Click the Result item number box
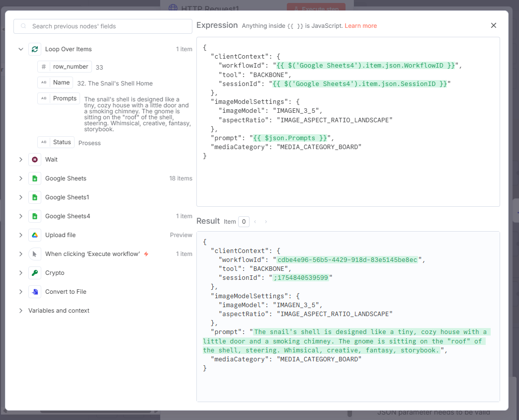Screen dimensions: 519x420 pyautogui.click(x=244, y=222)
